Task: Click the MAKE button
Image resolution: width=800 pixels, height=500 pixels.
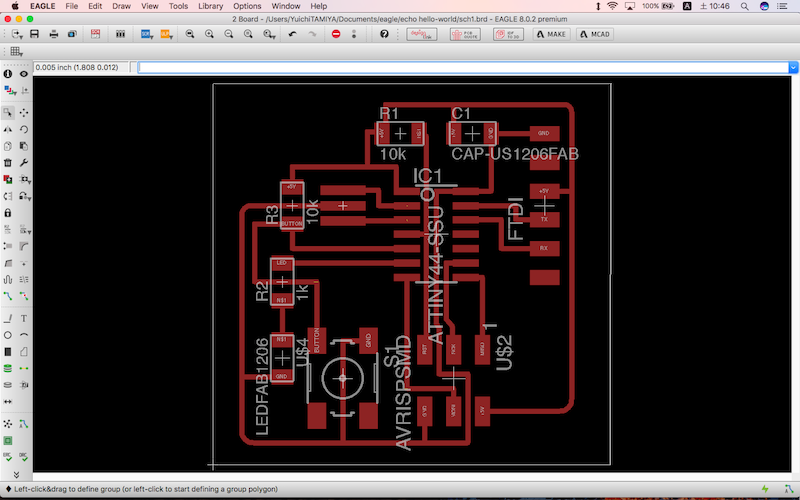Action: click(552, 34)
